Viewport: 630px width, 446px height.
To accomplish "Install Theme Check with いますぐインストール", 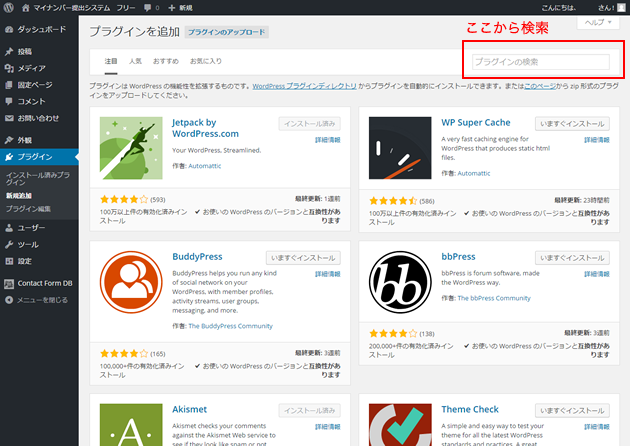I will 572,411.
